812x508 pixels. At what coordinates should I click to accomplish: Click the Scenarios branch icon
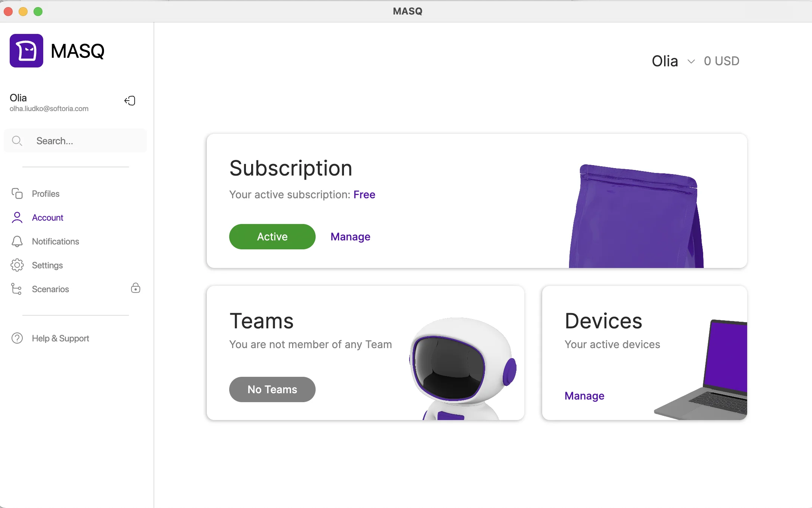(17, 289)
